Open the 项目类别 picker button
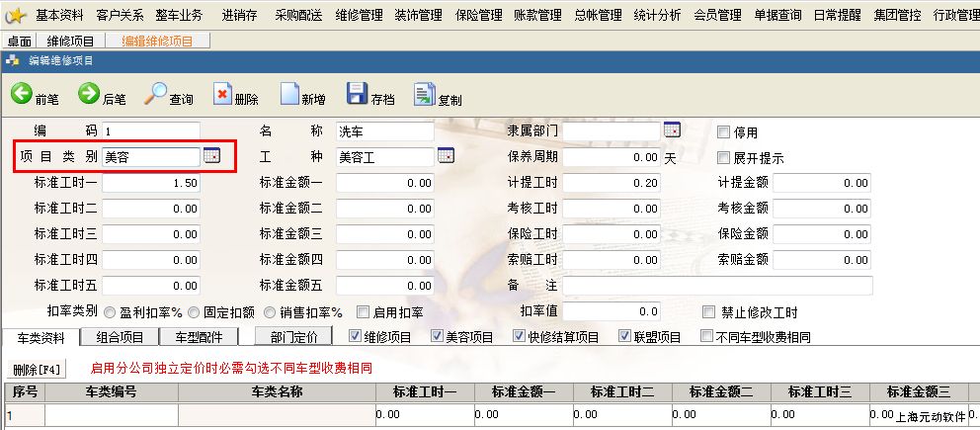The image size is (980, 430). [x=211, y=156]
